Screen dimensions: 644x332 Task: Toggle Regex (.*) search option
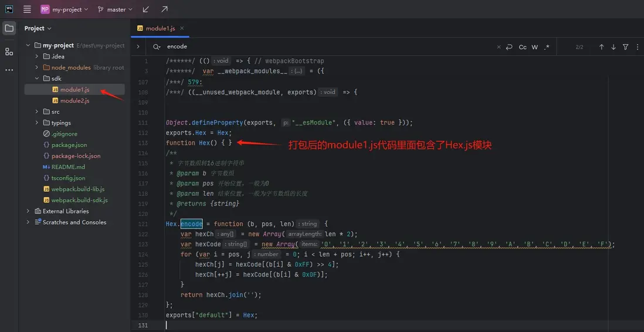[547, 47]
